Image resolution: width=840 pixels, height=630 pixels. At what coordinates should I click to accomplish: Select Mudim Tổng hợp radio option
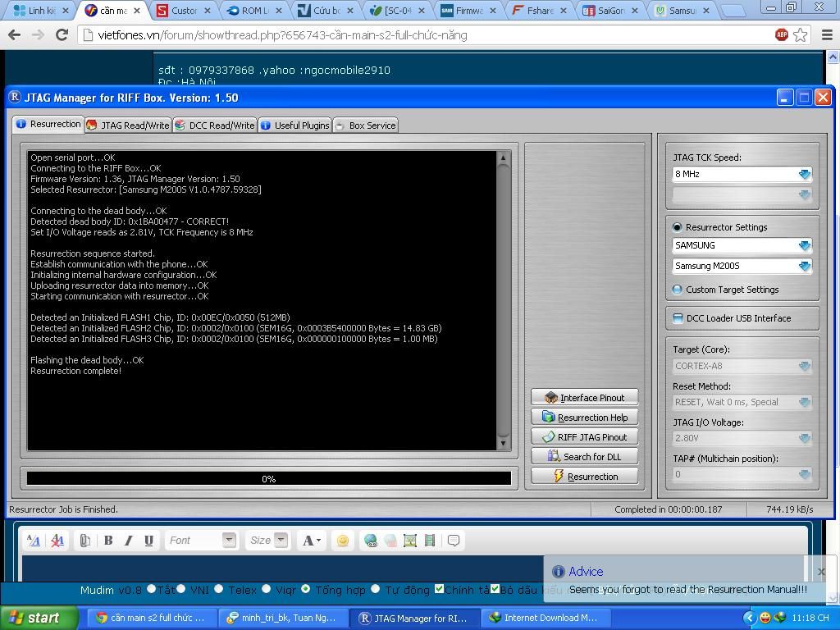[x=305, y=589]
